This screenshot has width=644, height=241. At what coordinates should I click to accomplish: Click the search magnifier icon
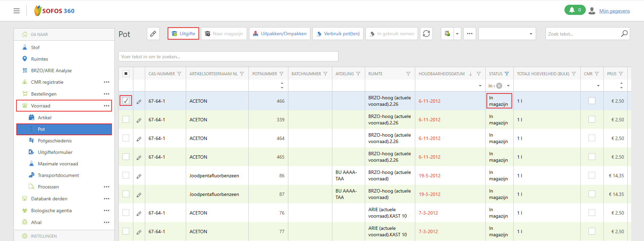click(624, 34)
